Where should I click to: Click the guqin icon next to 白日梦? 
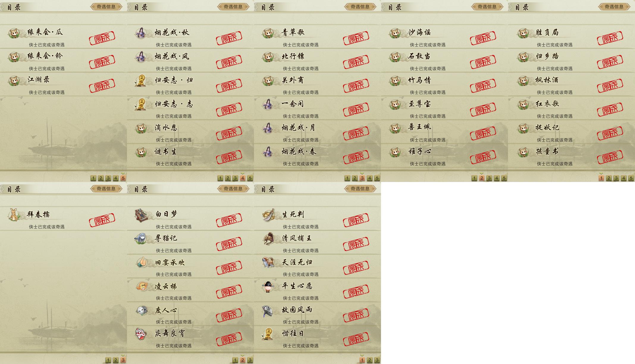tap(141, 215)
